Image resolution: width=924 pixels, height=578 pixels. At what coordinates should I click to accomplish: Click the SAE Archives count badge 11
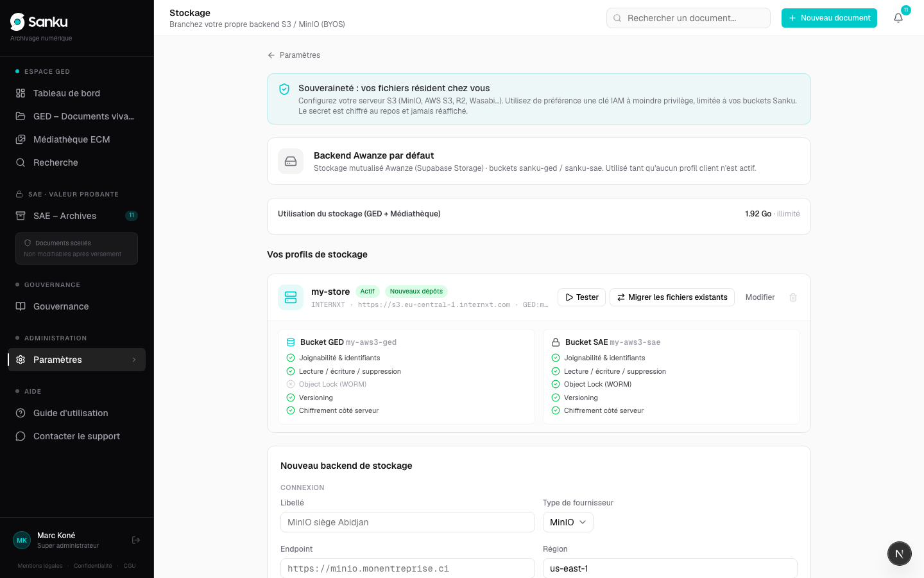(x=132, y=216)
